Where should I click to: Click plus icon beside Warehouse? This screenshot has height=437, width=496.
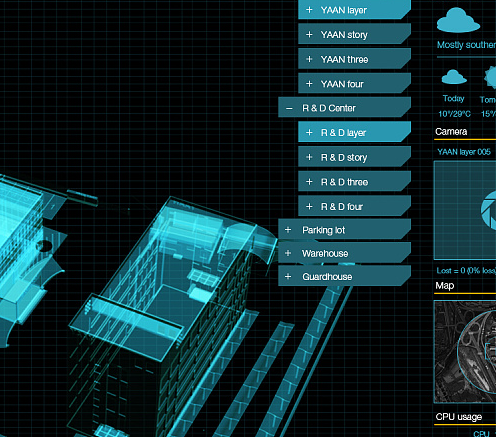click(x=288, y=253)
